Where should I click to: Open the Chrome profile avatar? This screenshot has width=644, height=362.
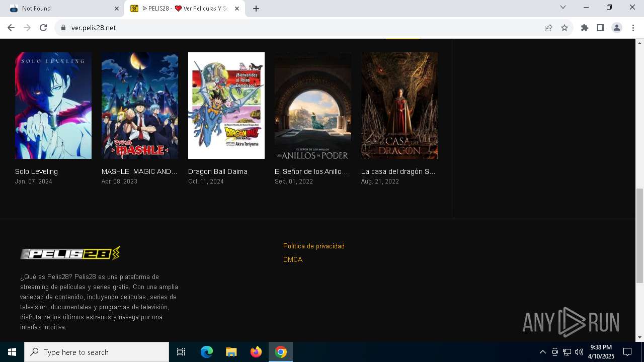pos(617,28)
